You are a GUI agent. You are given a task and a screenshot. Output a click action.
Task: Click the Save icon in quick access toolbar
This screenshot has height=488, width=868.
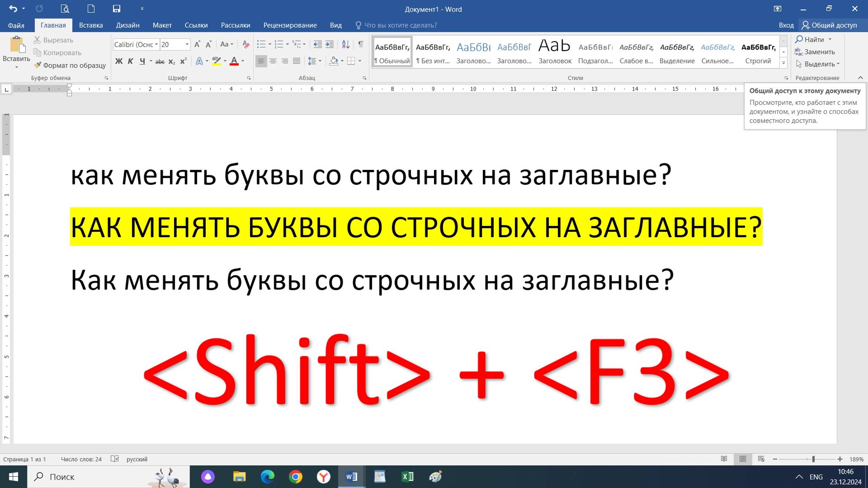click(x=116, y=9)
